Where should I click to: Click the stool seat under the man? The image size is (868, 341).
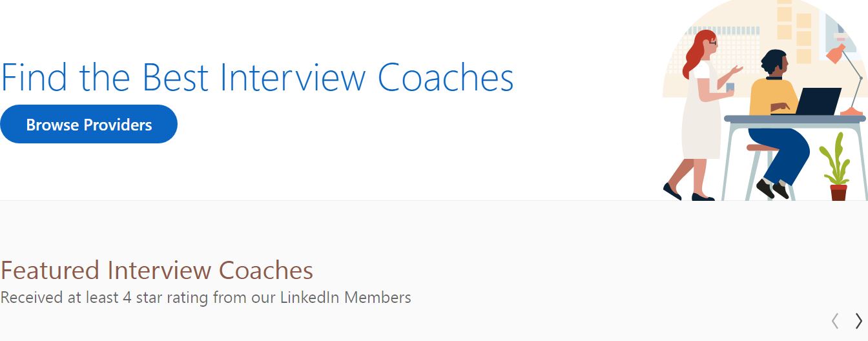point(762,148)
